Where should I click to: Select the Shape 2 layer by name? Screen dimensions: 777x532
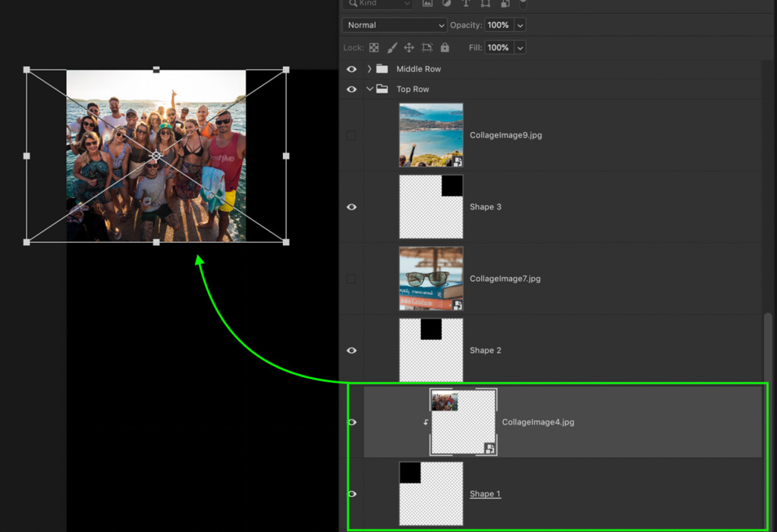[486, 351]
